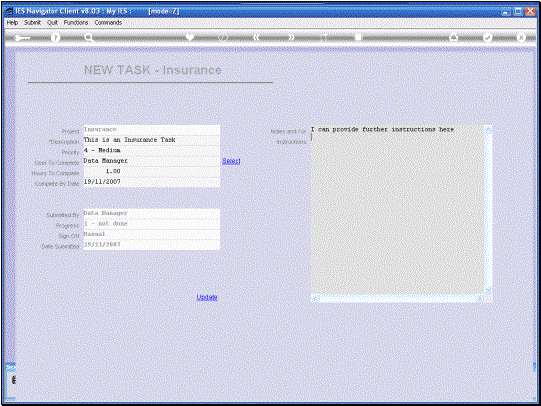Click the magnifying glass search icon
541x406 pixels.
89,38
